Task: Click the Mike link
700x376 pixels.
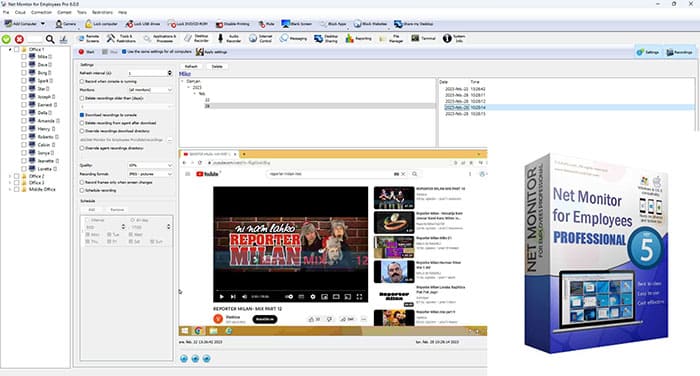Action: click(185, 74)
